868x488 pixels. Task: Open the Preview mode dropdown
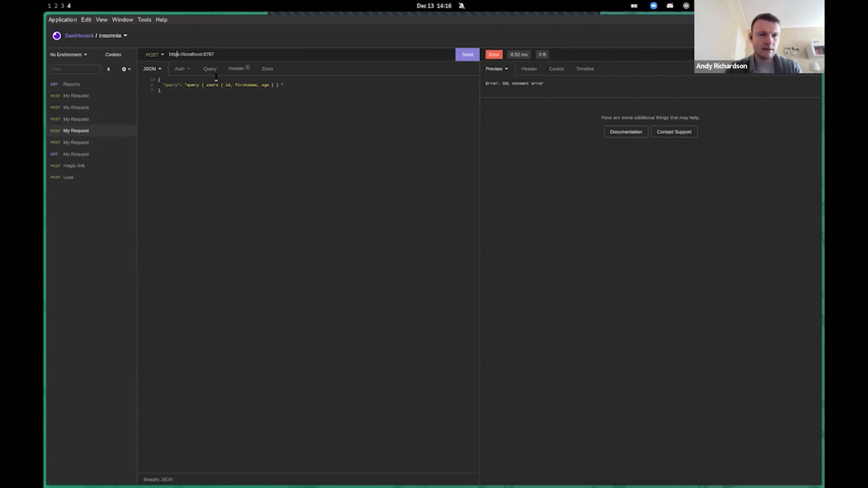click(x=496, y=69)
